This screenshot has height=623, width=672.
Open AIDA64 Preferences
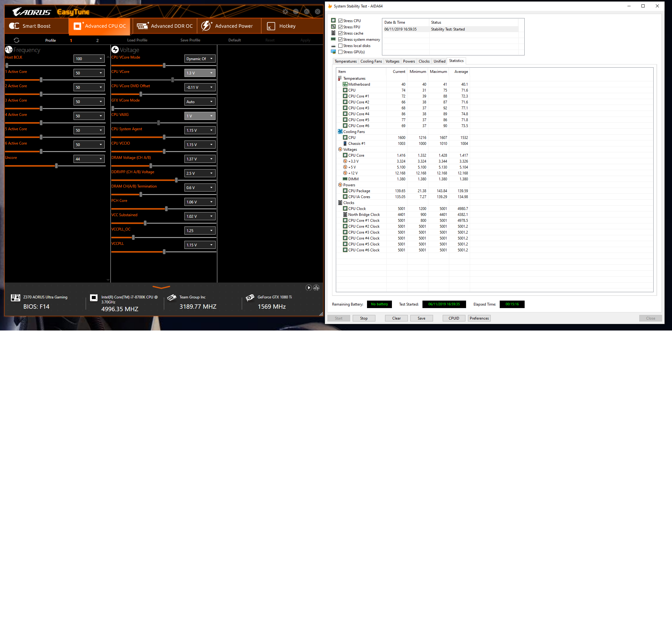pos(479,318)
